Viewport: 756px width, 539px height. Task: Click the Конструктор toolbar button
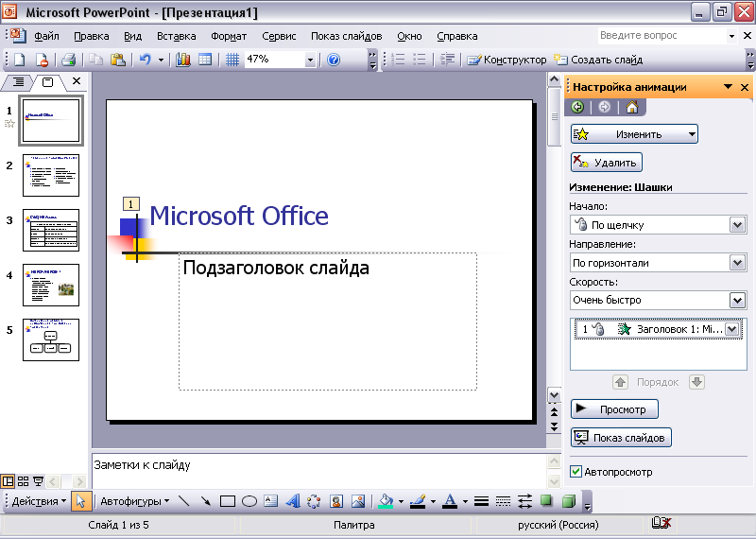pos(507,60)
